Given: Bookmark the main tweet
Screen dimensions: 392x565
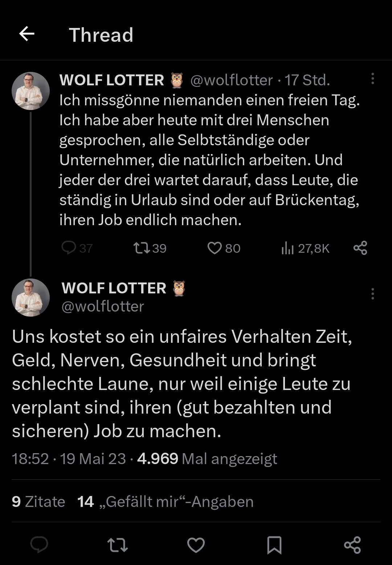Looking at the screenshot, I should tap(274, 545).
